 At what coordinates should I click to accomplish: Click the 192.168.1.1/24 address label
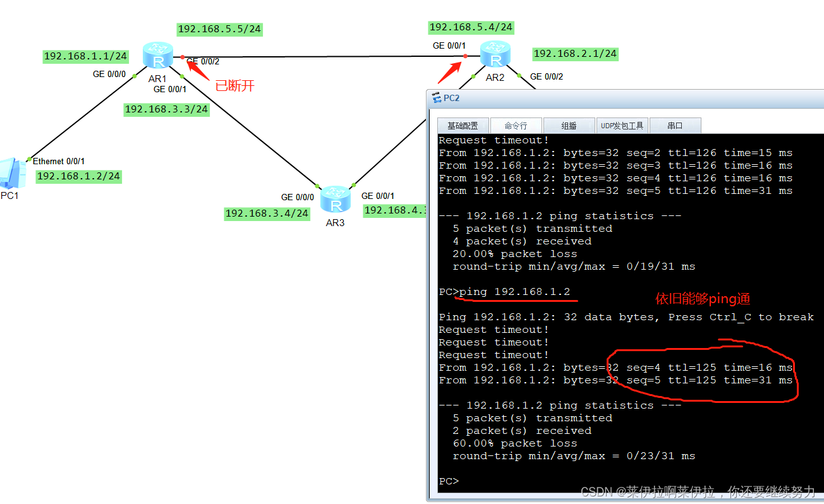click(x=85, y=56)
